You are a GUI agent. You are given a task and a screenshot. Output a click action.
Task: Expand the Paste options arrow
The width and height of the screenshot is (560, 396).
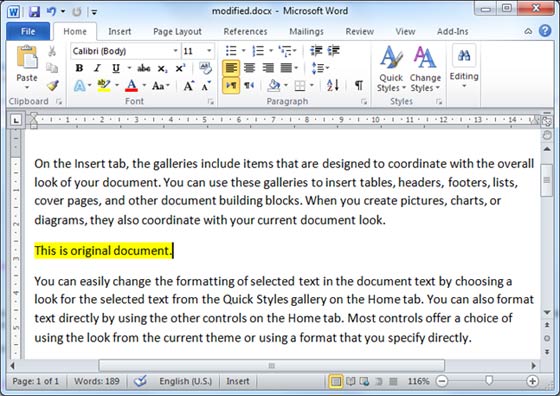[x=27, y=87]
